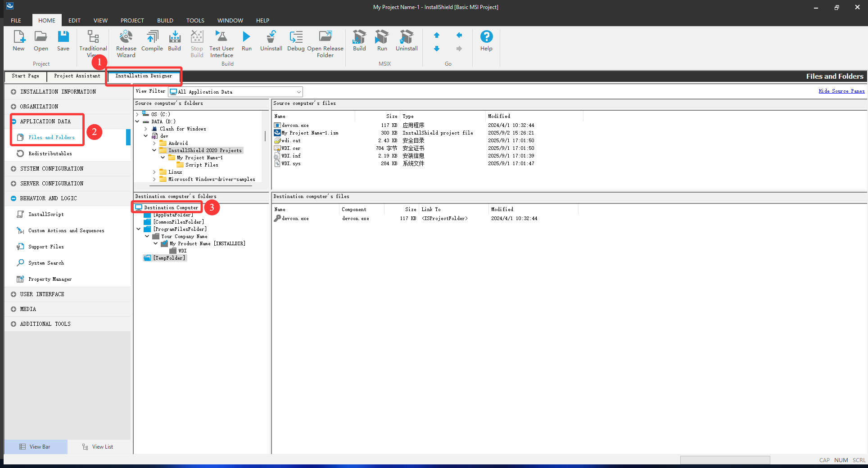Select Script Files source folder
Image resolution: width=868 pixels, height=468 pixels.
202,165
